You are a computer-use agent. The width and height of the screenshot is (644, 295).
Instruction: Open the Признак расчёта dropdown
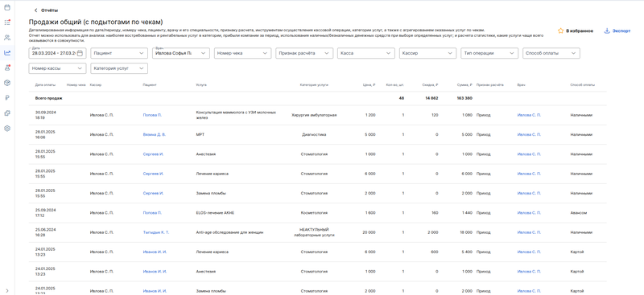(x=304, y=53)
